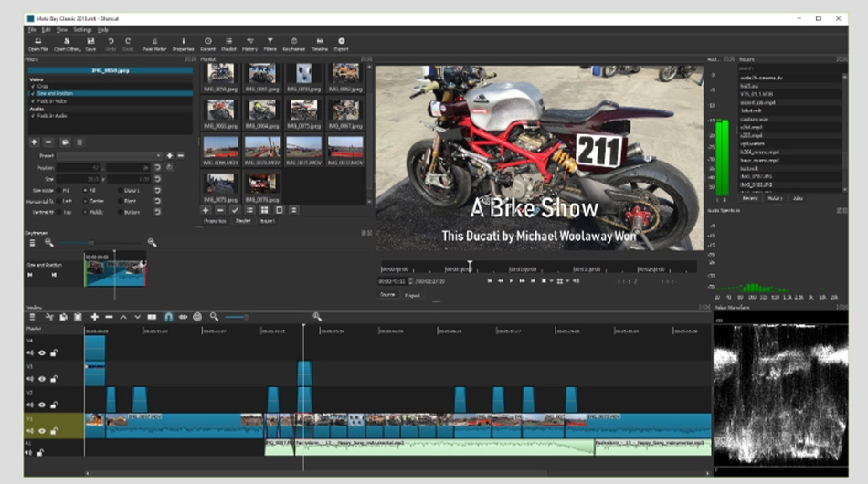This screenshot has height=484, width=868.
Task: Open the Preset dropdown in Filters
Action: click(109, 156)
